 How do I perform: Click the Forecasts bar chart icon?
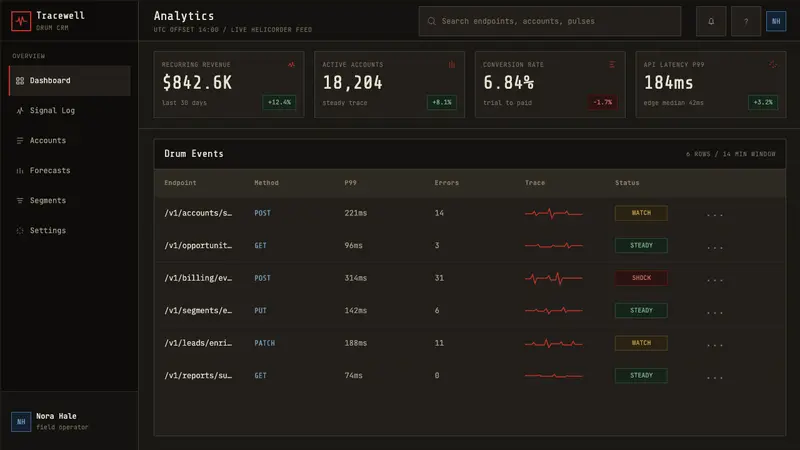click(20, 170)
